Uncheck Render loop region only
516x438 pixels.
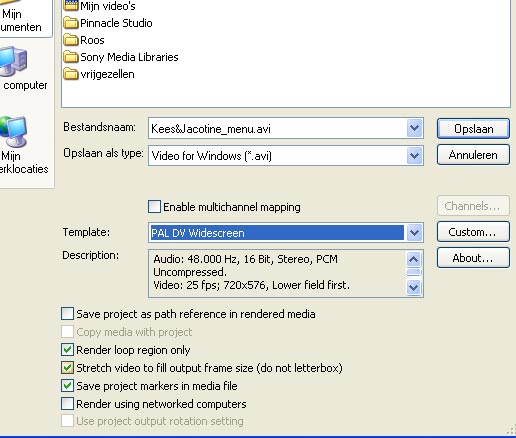[67, 350]
